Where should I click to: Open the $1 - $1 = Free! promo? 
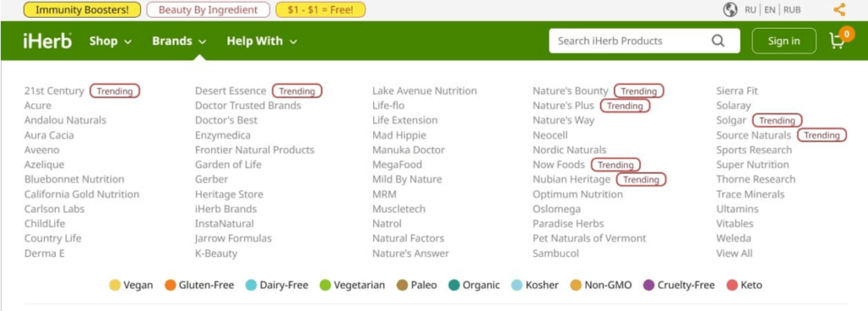point(320,10)
